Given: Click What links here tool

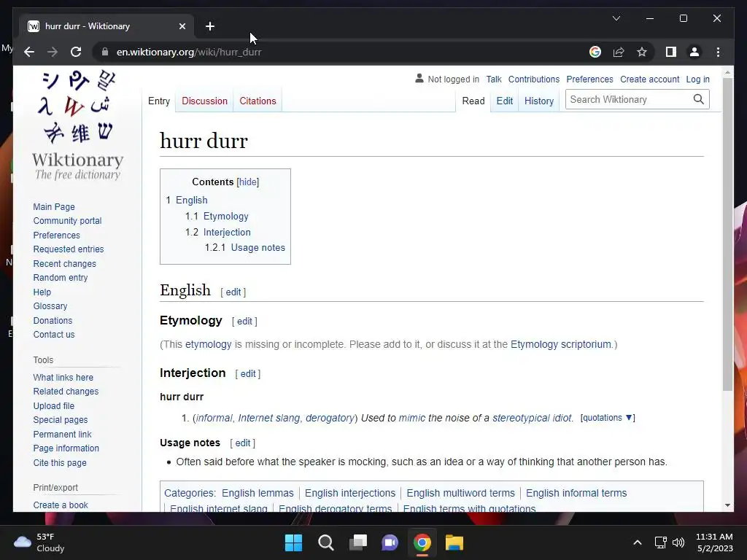Looking at the screenshot, I should pyautogui.click(x=63, y=378).
